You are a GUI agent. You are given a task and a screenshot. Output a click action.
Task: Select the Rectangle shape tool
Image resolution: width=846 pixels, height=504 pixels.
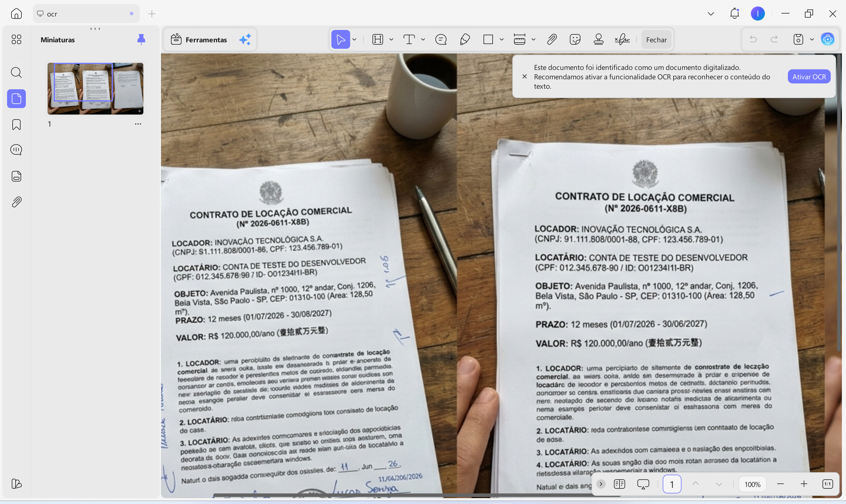[x=488, y=39]
